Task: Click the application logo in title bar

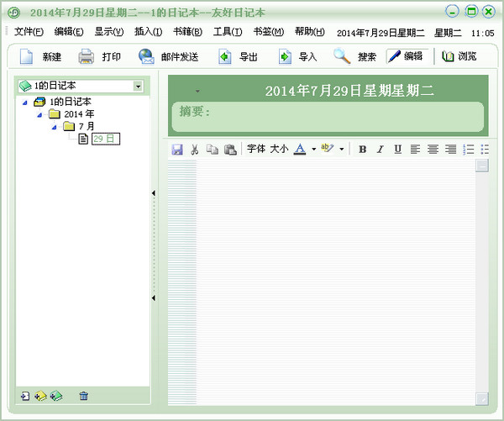Action: [x=13, y=13]
